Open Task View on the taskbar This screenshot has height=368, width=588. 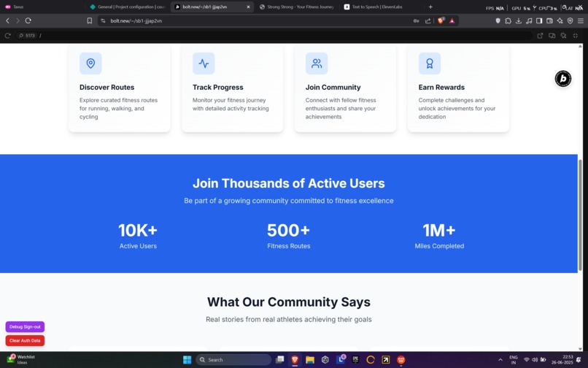[x=279, y=360]
